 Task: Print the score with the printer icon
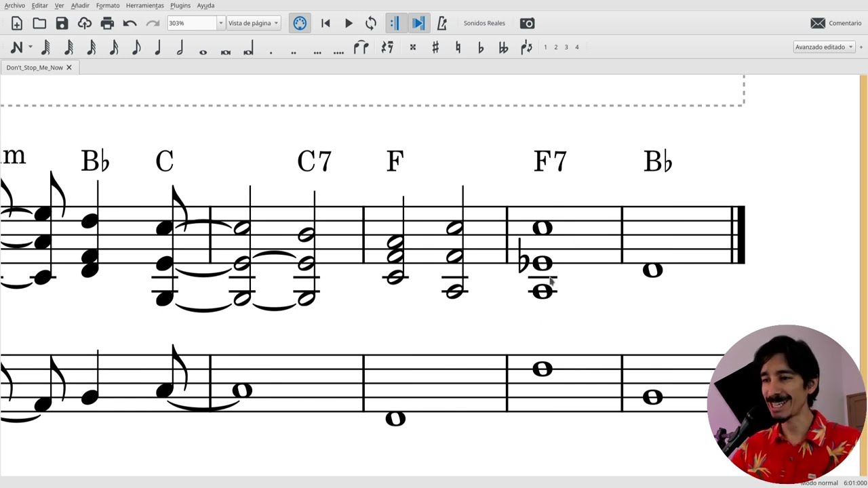pos(107,23)
